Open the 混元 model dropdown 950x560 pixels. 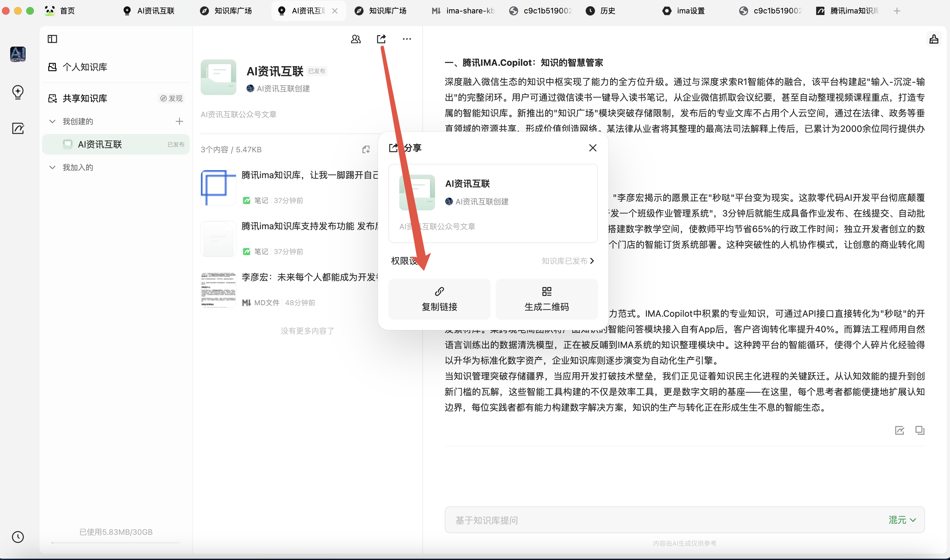(x=902, y=520)
